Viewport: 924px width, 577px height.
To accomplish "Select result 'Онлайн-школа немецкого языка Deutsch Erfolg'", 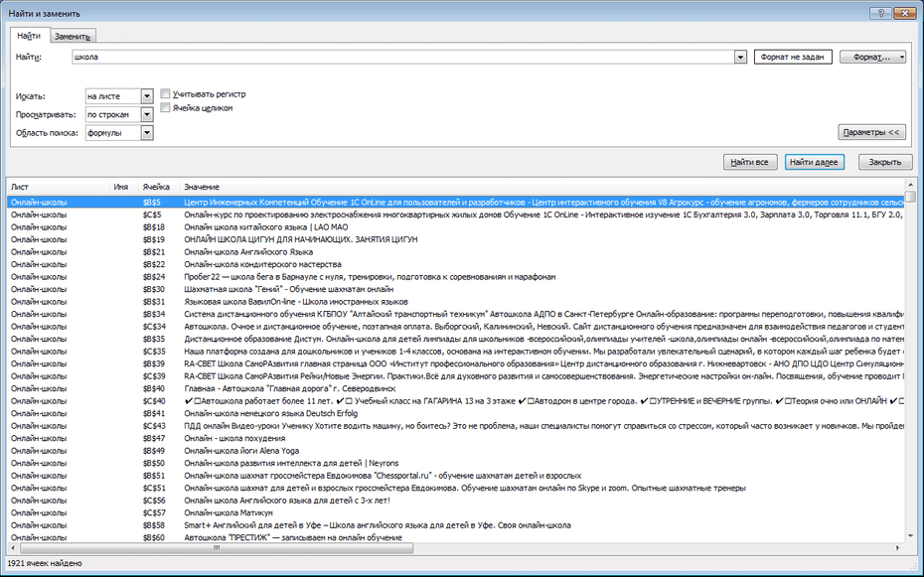I will pyautogui.click(x=455, y=413).
